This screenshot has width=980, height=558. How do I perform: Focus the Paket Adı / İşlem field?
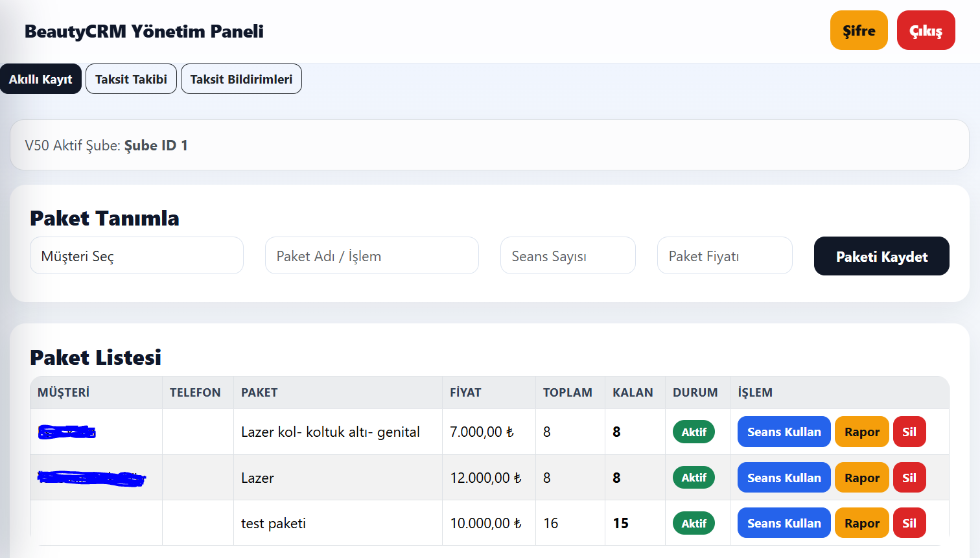(x=372, y=255)
